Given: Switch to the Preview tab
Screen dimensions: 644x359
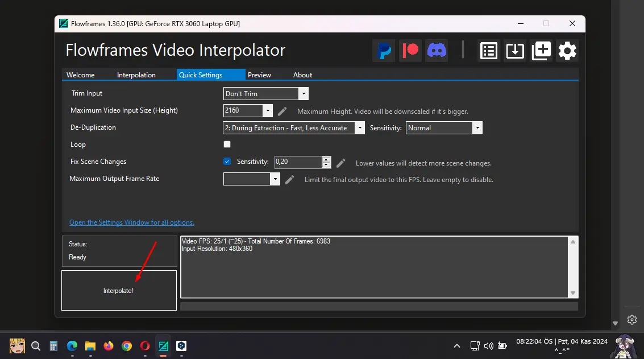Looking at the screenshot, I should point(259,75).
